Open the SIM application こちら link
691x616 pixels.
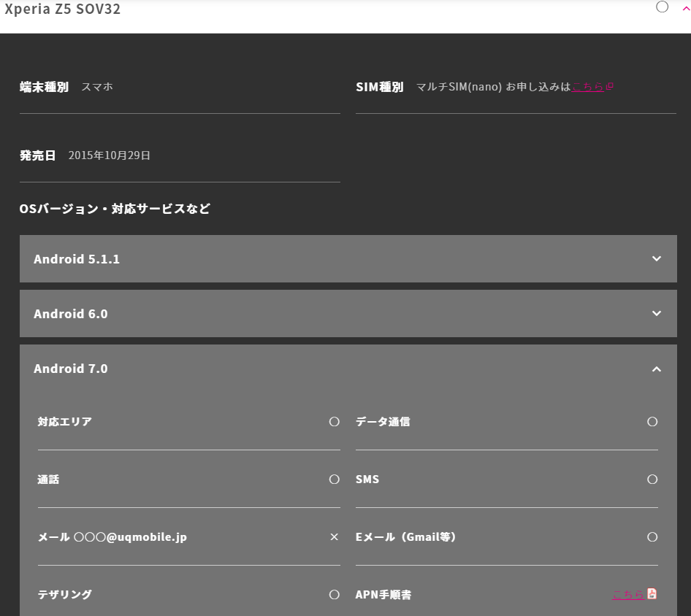coord(587,87)
